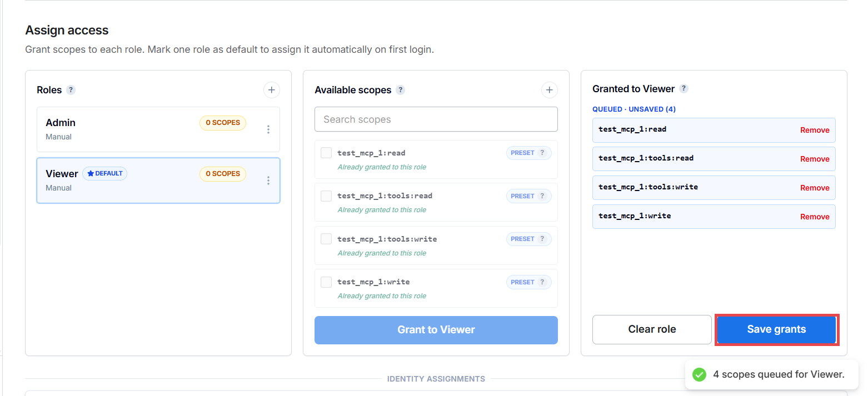
Task: Click the add scope plus icon
Action: tap(549, 89)
